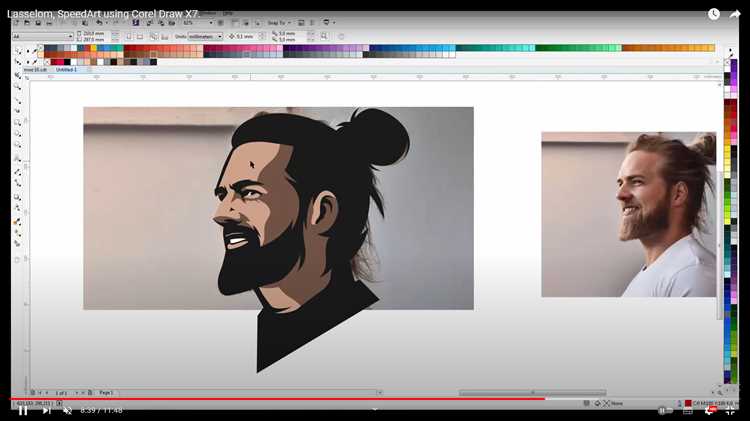Click the Share arrow icon

[735, 14]
